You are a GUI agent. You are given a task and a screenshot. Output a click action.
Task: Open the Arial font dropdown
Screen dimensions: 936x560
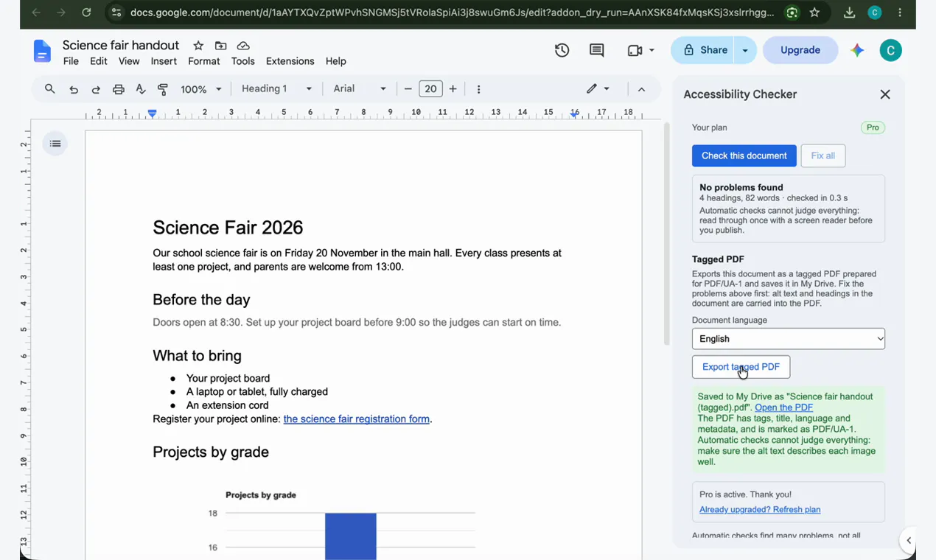point(360,89)
